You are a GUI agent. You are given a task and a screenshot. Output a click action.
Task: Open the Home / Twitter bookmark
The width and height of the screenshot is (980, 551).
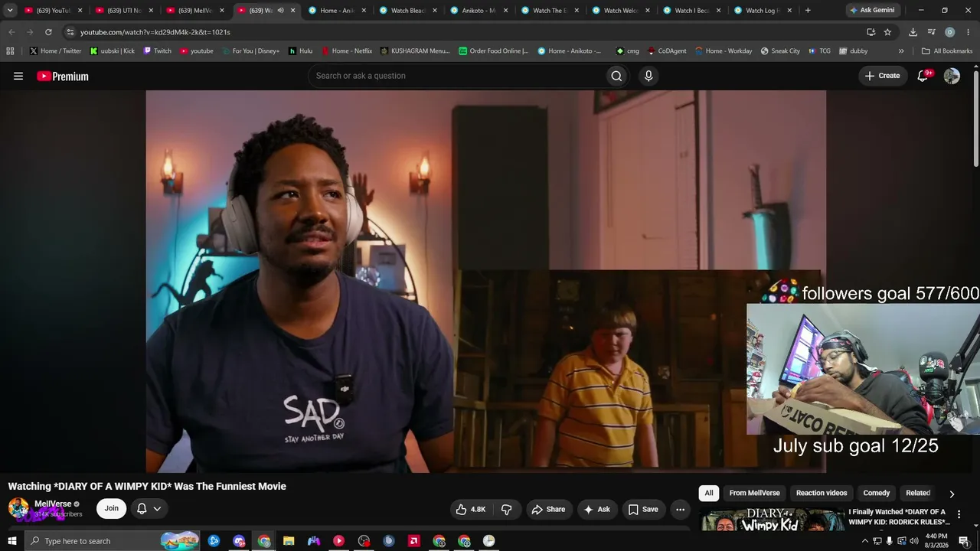pos(55,51)
